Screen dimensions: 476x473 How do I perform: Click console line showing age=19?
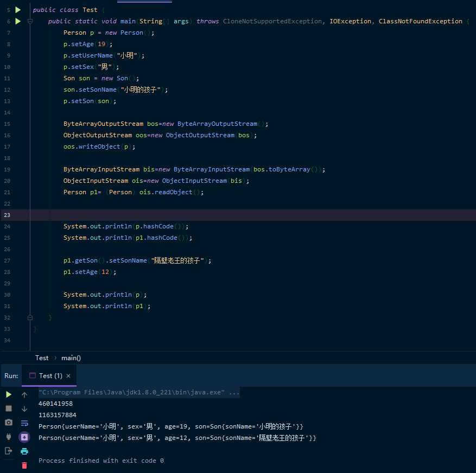[170, 426]
